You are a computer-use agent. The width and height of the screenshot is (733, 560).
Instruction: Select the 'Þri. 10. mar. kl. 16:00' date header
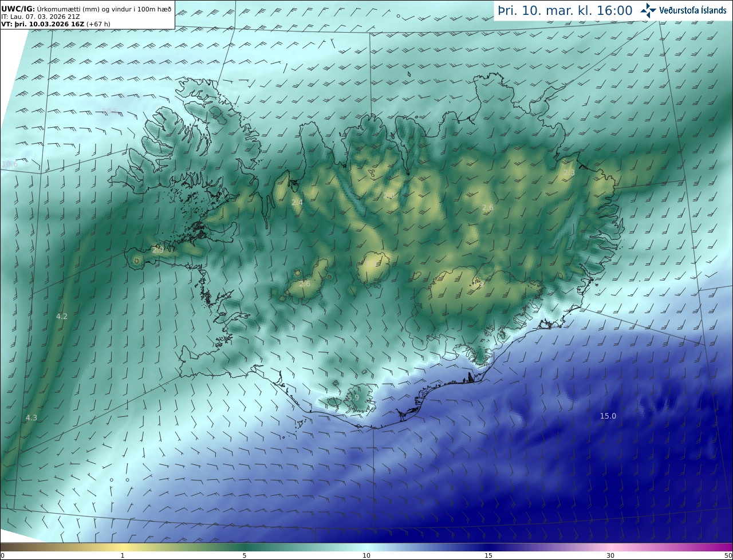point(565,11)
